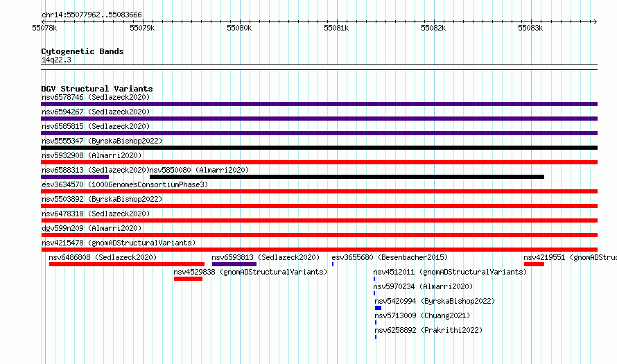Click the red bar under nsv5932908
Image resolution: width=617 pixels, height=364 pixels.
319,162
